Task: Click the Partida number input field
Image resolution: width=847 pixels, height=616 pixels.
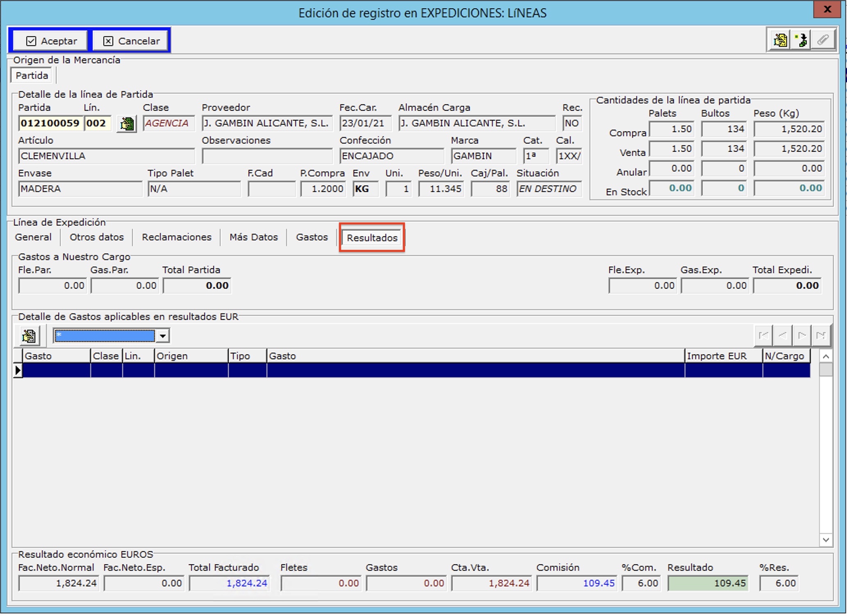Action: pyautogui.click(x=50, y=123)
